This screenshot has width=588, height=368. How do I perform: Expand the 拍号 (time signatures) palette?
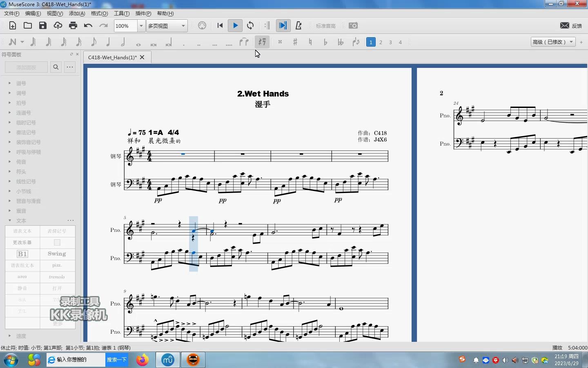[x=10, y=103]
